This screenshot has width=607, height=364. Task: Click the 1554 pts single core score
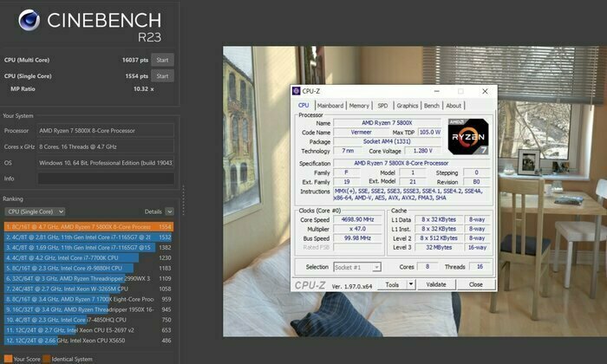pyautogui.click(x=137, y=76)
